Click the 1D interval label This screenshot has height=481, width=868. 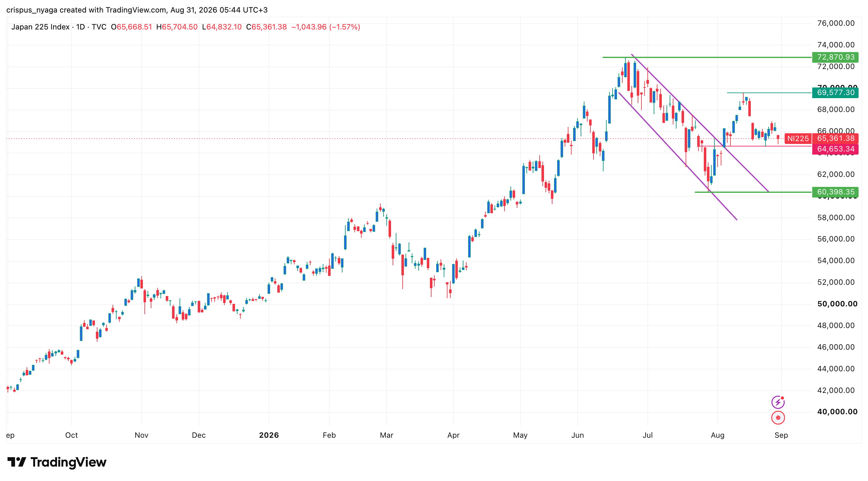pyautogui.click(x=81, y=27)
